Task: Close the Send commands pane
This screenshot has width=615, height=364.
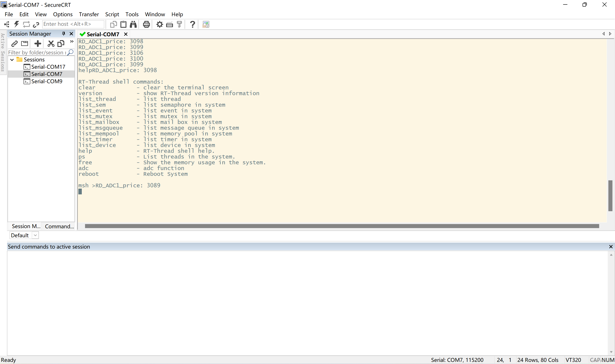Action: pyautogui.click(x=611, y=246)
